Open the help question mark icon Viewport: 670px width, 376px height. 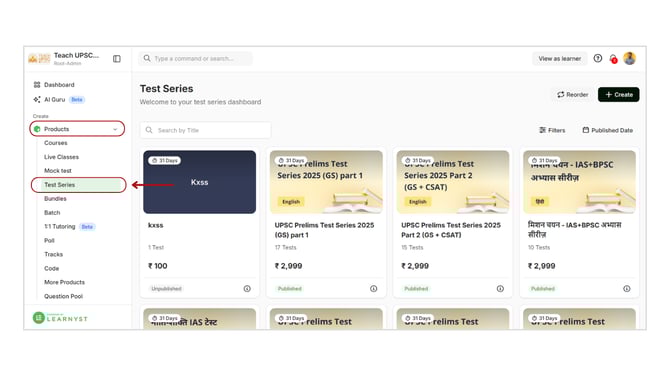click(x=598, y=58)
